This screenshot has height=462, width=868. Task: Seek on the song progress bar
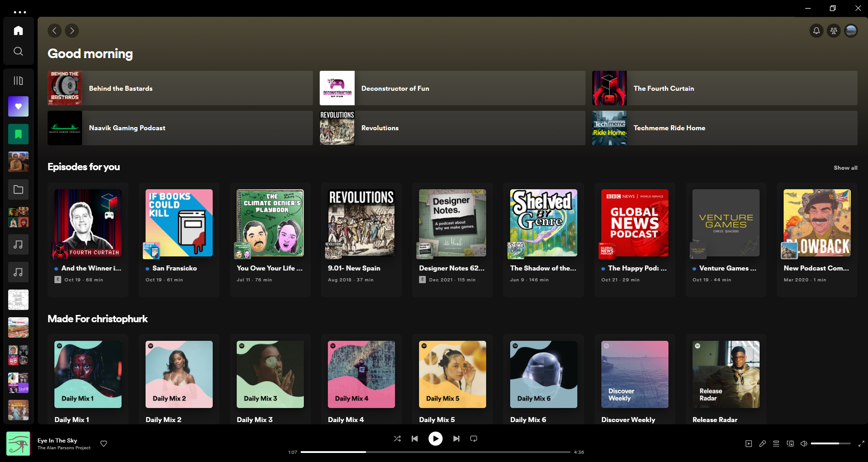(435, 452)
